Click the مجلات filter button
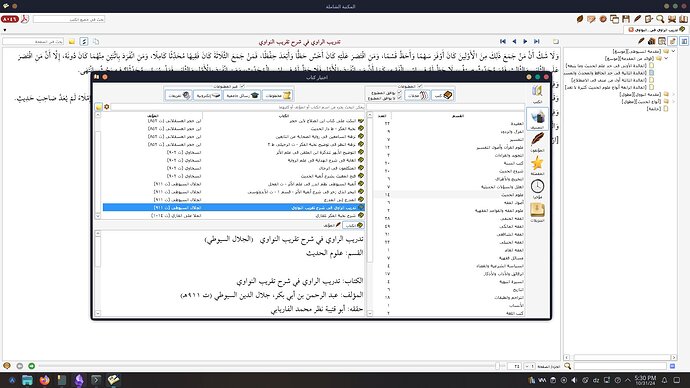The image size is (690, 388). [417, 95]
